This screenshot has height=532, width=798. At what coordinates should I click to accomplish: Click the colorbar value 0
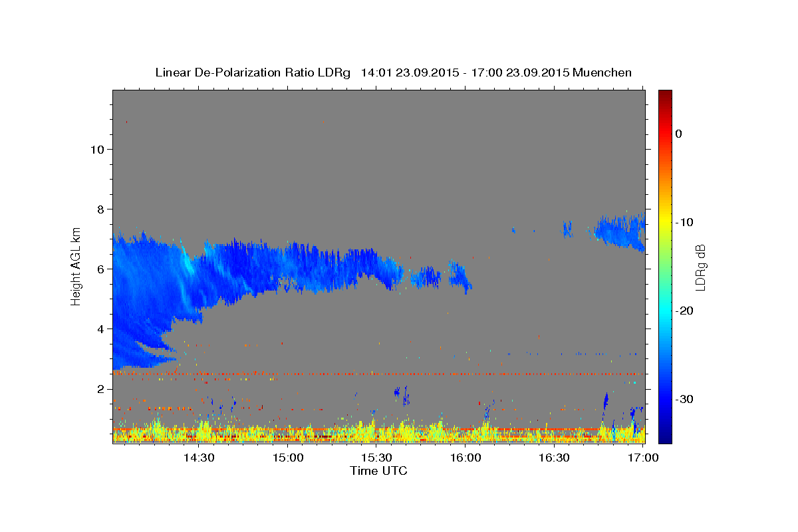click(x=678, y=134)
